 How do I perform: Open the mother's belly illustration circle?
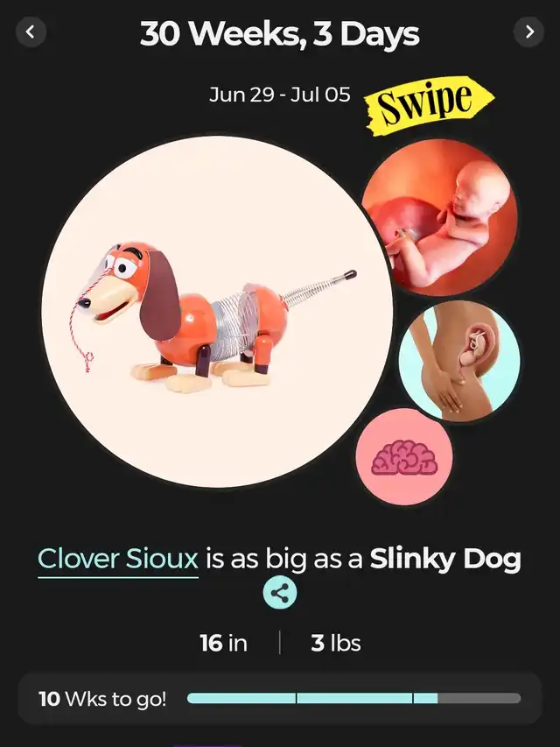coord(459,361)
